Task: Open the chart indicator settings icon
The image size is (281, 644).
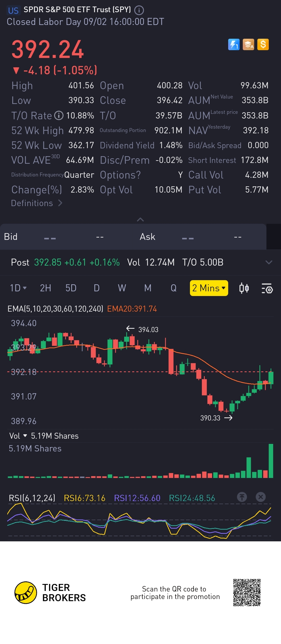Action: pos(267,288)
